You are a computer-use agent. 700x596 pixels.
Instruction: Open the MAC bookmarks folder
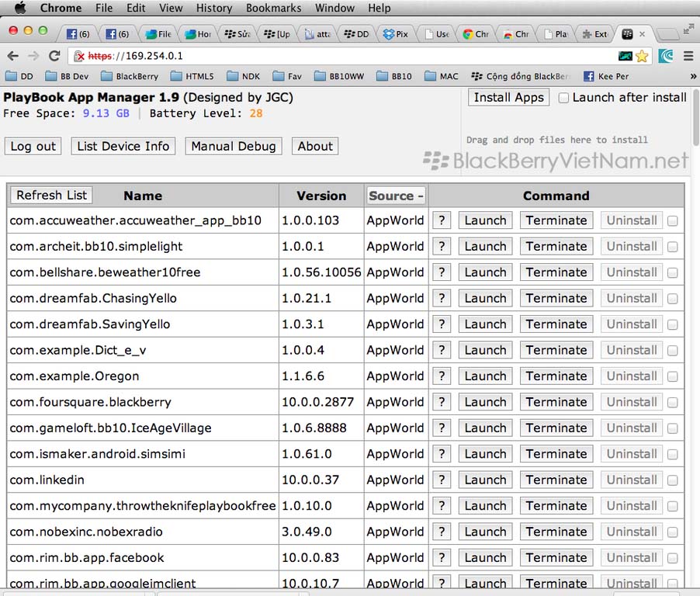(442, 76)
